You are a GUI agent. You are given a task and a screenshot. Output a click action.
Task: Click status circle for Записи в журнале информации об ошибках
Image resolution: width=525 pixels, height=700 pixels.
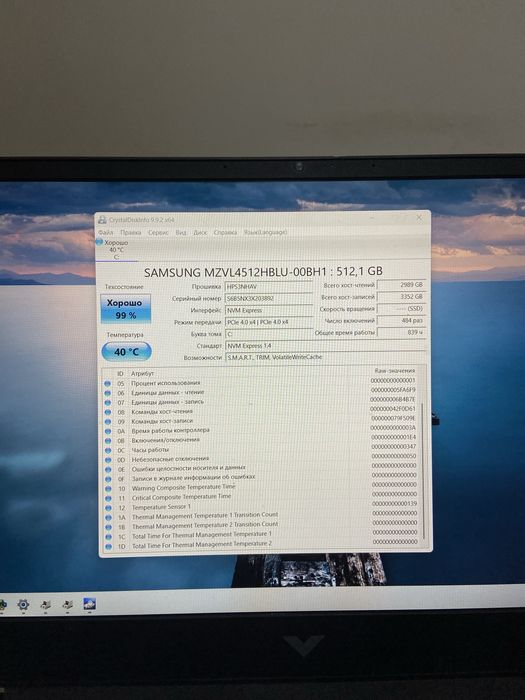[108, 479]
